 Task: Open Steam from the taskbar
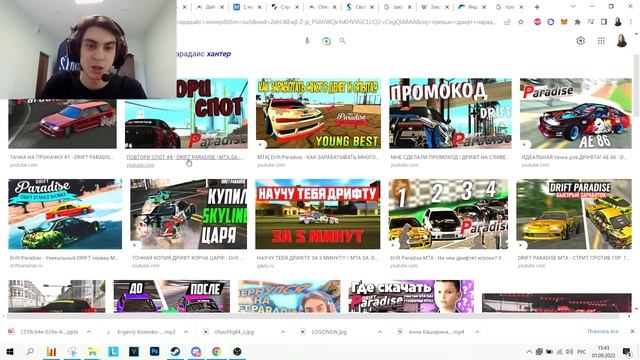pyautogui.click(x=175, y=351)
